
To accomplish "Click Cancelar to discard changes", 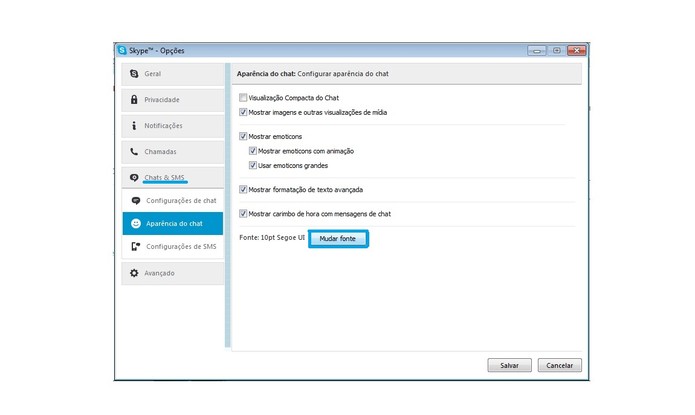I will click(x=559, y=365).
